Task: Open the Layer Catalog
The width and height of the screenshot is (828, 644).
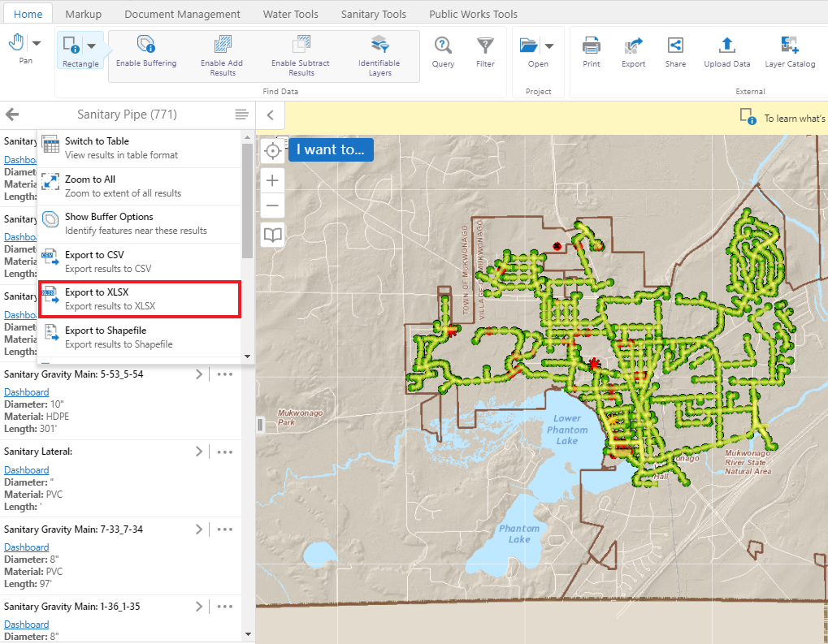Action: pos(790,52)
